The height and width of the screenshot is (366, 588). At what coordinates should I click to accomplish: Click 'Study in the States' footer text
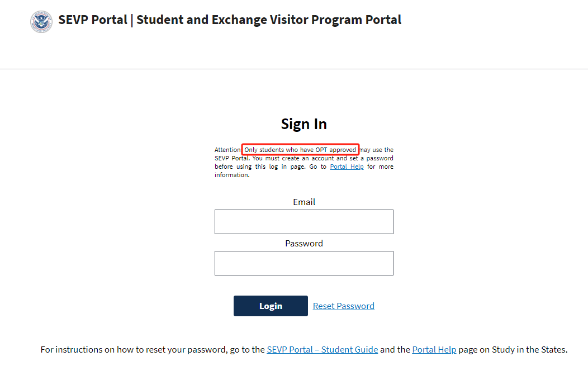pyautogui.click(x=529, y=349)
